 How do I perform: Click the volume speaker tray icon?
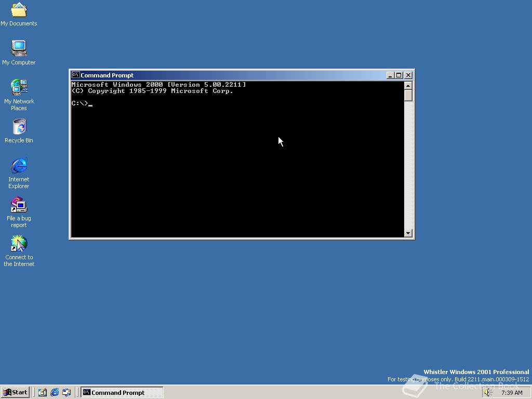point(488,393)
